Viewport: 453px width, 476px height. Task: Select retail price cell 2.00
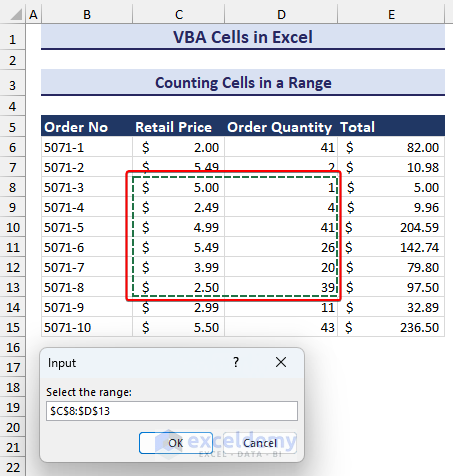point(179,147)
